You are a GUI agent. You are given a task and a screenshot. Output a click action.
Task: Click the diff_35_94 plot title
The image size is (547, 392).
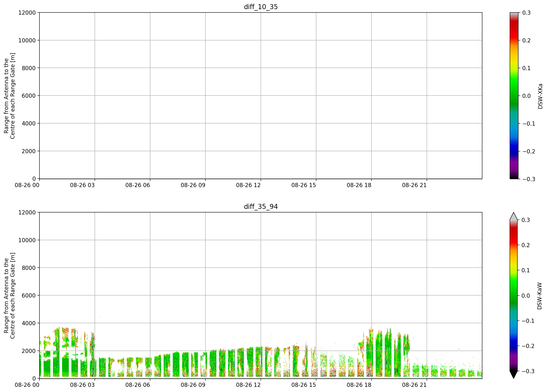261,207
